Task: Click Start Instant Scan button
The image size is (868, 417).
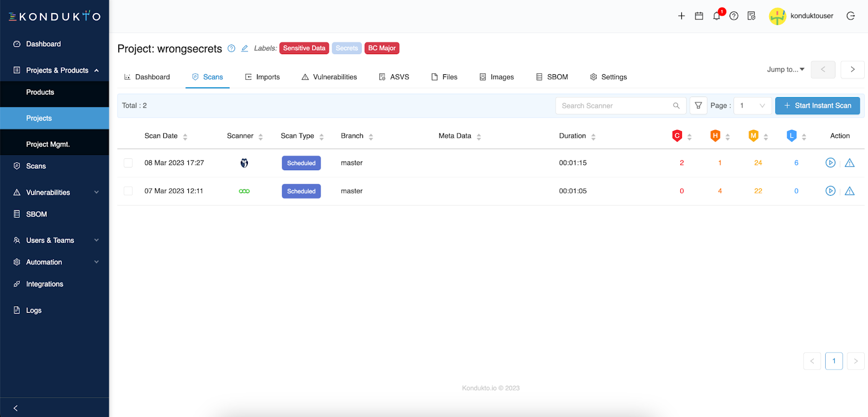Action: 818,106
